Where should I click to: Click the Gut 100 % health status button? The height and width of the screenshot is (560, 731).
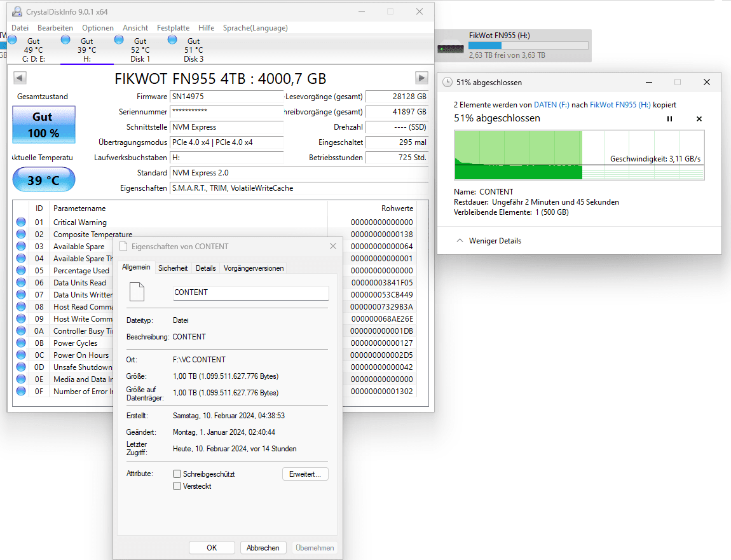click(44, 125)
